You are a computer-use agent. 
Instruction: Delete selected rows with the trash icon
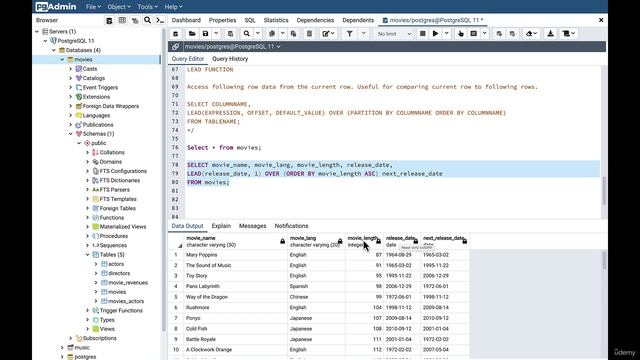[309, 34]
